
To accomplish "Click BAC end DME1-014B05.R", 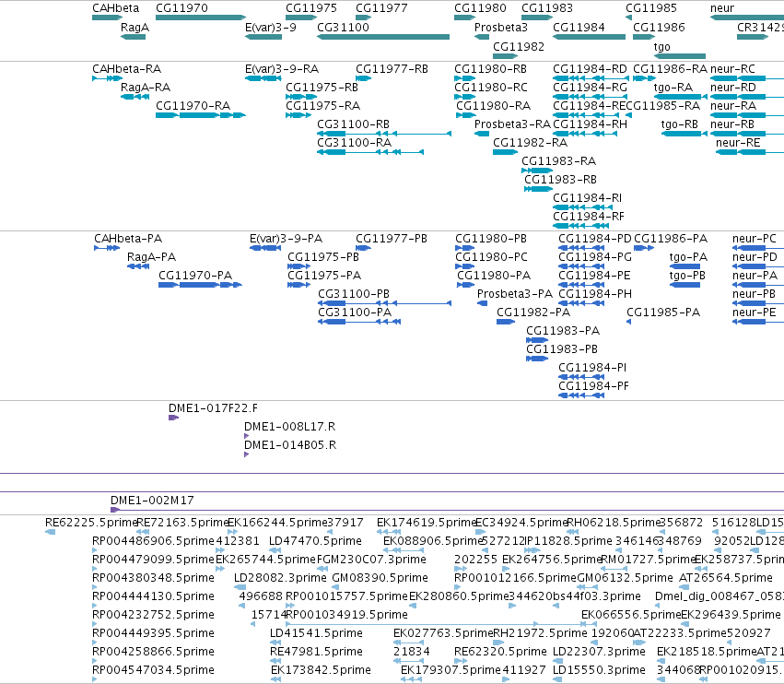I will click(247, 454).
